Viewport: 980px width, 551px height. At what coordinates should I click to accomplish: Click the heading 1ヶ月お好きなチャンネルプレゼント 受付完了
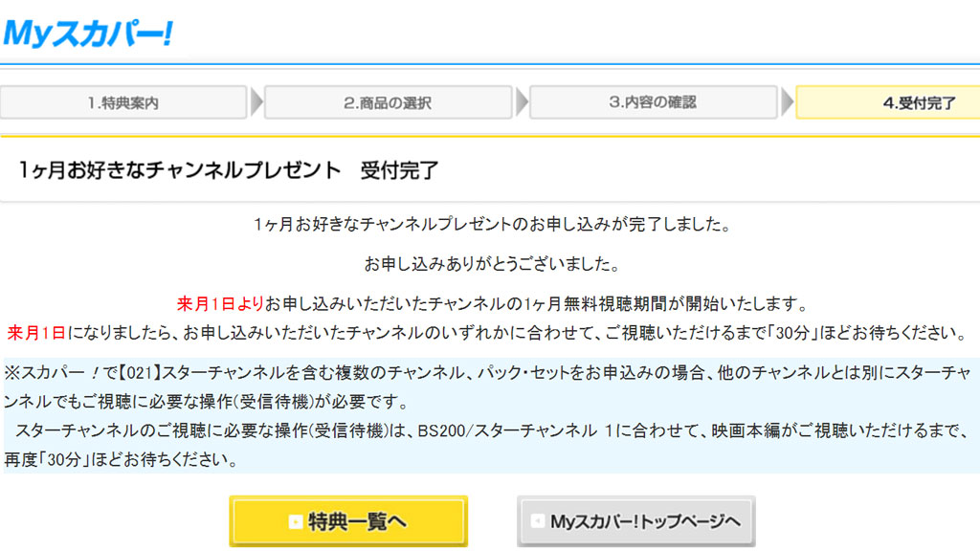tap(228, 170)
